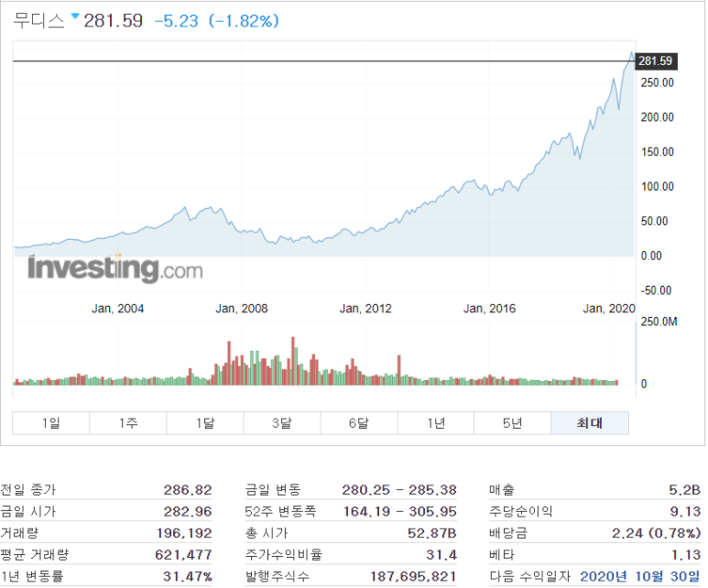Open the dropdown arrow next to 무디스
Image resolution: width=708 pixels, height=588 pixels.
[x=75, y=16]
